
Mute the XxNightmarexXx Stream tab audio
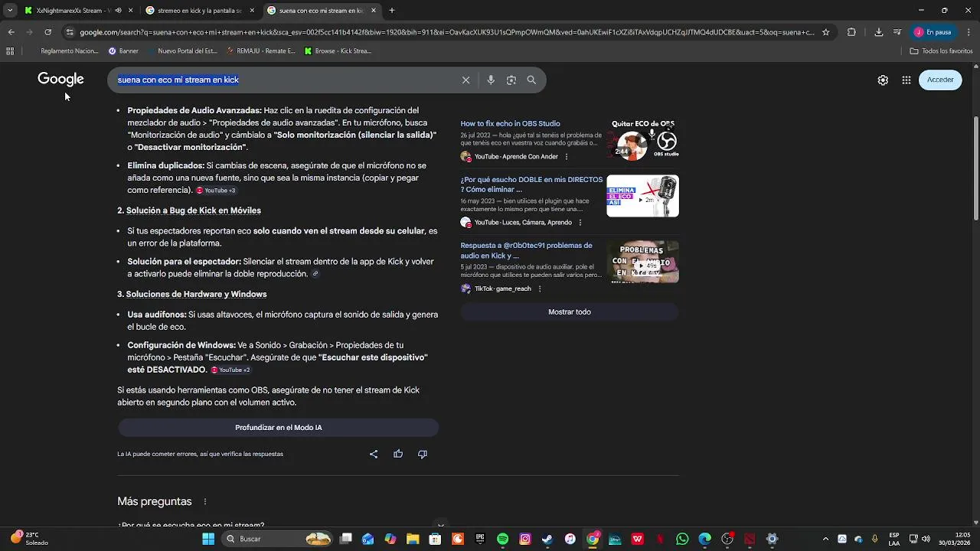coord(118,11)
